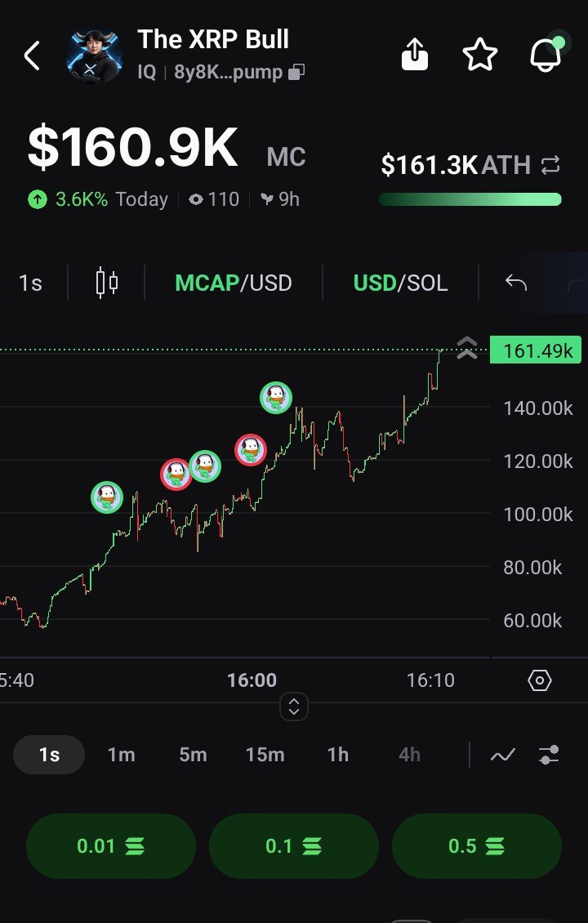This screenshot has width=588, height=923.
Task: Open chart adjustments sliders icon
Action: (549, 755)
